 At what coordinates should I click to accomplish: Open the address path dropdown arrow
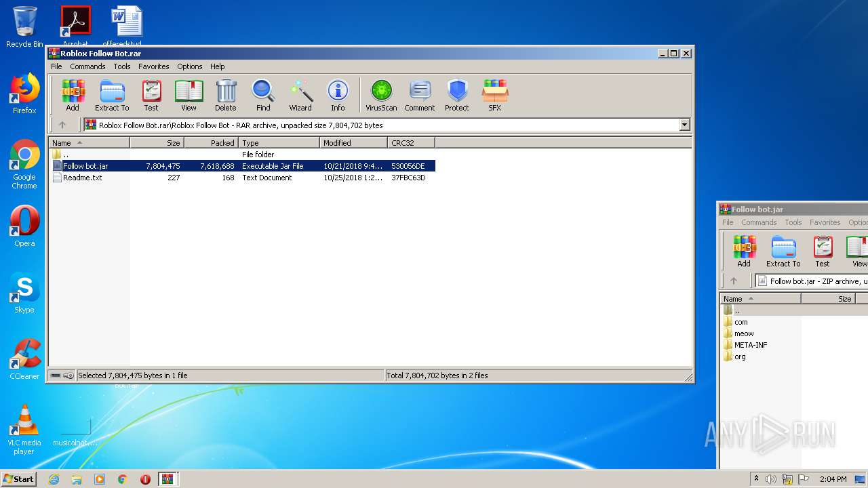pos(684,125)
